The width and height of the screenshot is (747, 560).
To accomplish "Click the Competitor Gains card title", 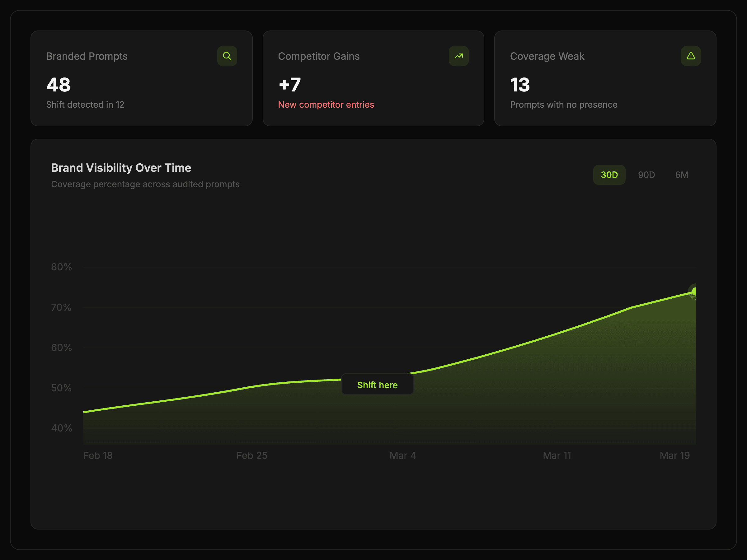I will 318,56.
